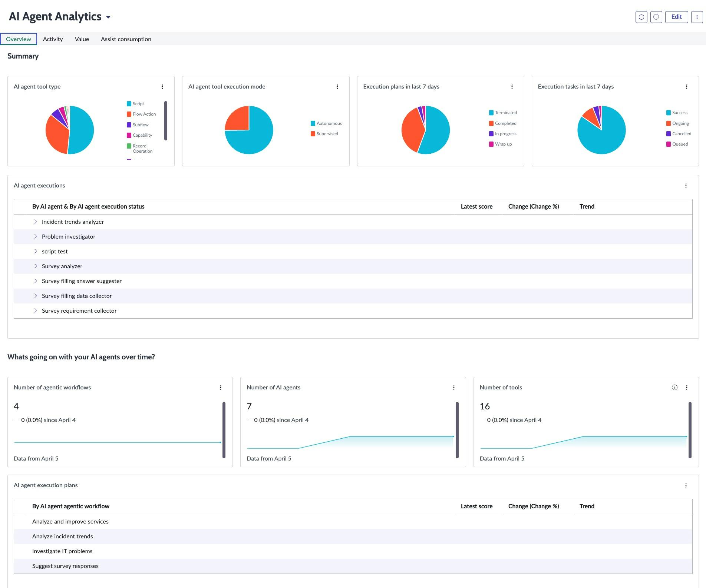The height and width of the screenshot is (588, 706).
Task: Click the info icon on Number of tools card
Action: [674, 388]
